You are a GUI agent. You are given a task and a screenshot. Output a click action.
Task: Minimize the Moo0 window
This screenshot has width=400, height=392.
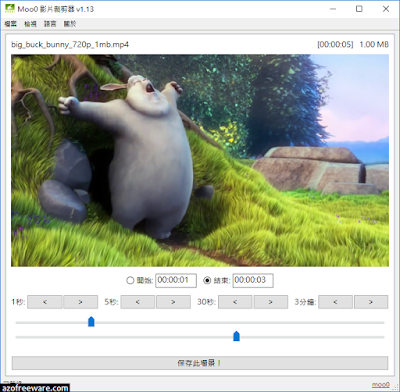pos(333,9)
